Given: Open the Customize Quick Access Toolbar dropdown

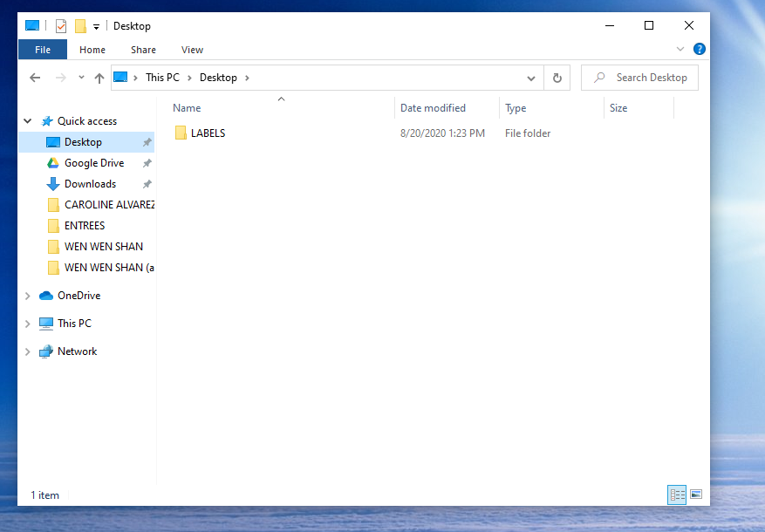Looking at the screenshot, I should point(96,27).
